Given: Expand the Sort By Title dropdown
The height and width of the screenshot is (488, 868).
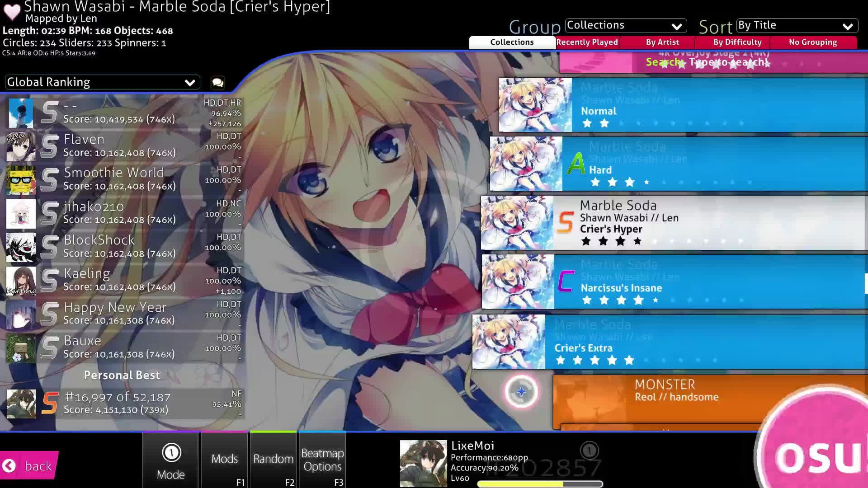Looking at the screenshot, I should point(797,26).
